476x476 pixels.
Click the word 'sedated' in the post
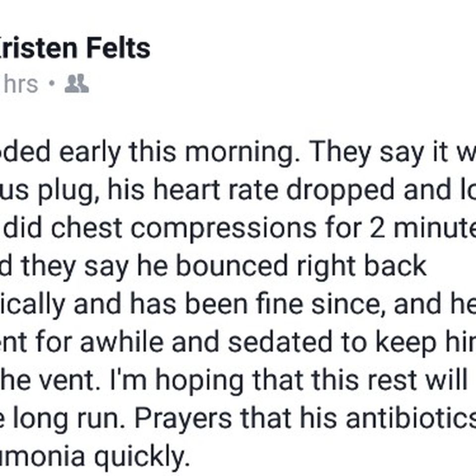click(280, 342)
